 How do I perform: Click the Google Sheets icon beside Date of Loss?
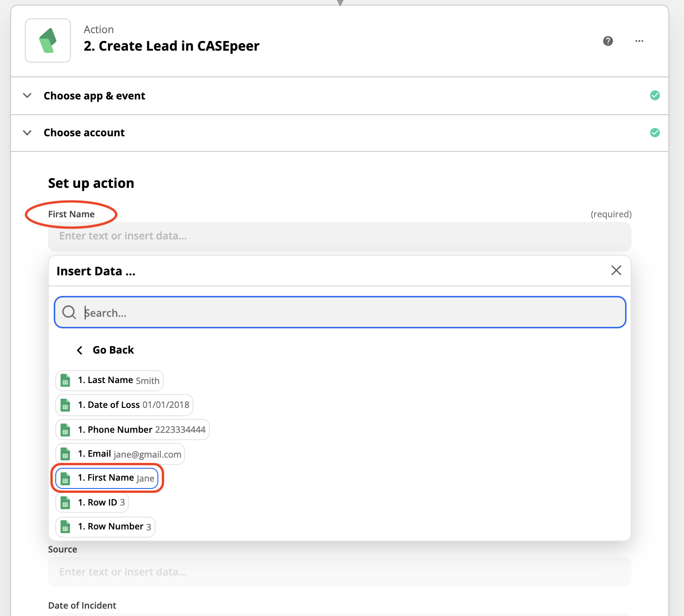[65, 406]
